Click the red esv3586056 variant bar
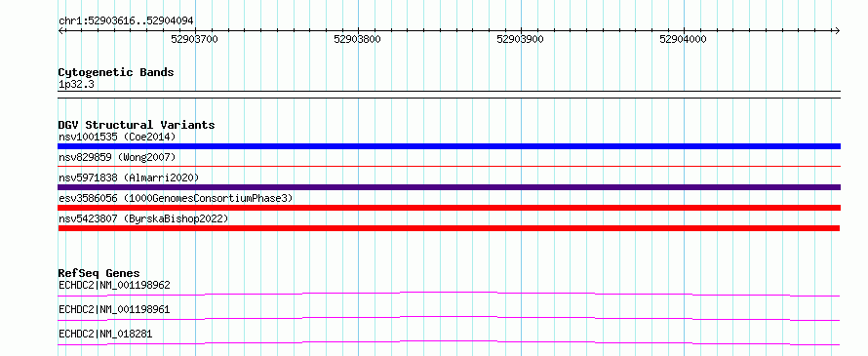 (449, 208)
